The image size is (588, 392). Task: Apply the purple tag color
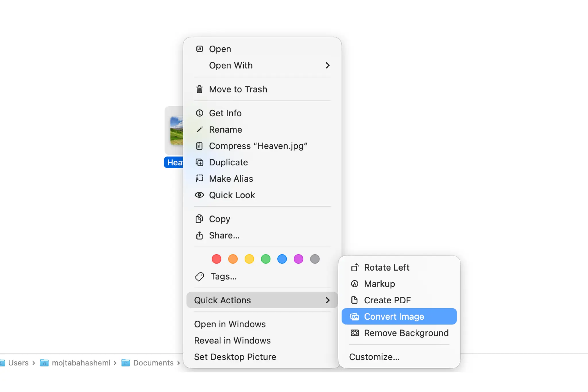point(298,259)
